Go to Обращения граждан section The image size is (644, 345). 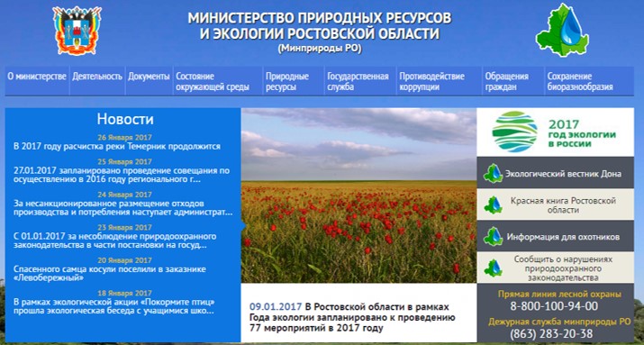(506, 82)
